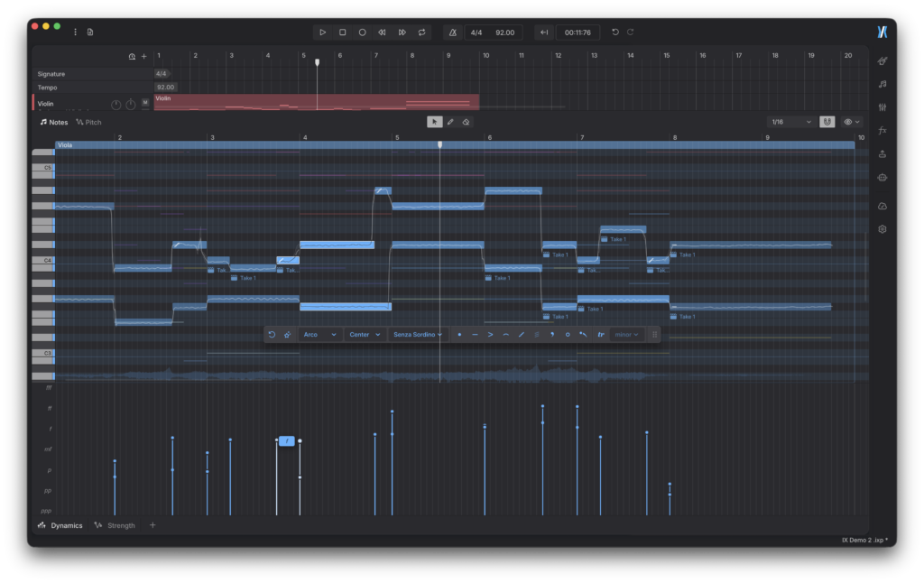
Task: Add a new track with plus button
Action: (x=143, y=57)
